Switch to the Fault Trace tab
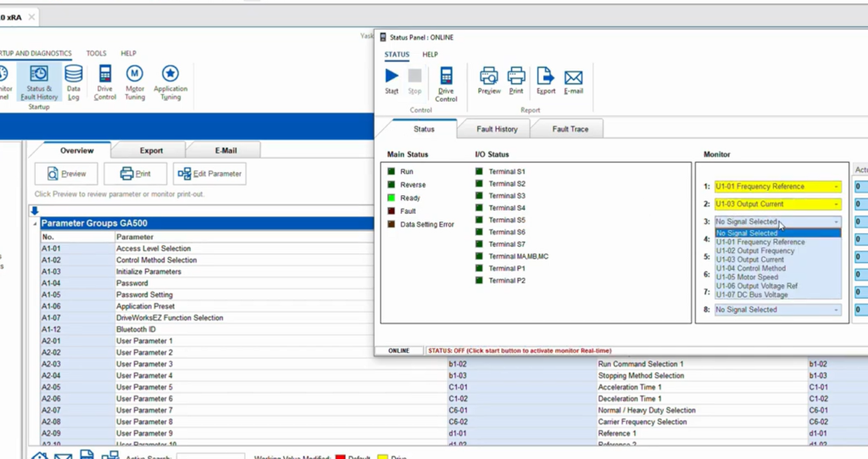Screen dimensions: 868x459 [572, 129]
